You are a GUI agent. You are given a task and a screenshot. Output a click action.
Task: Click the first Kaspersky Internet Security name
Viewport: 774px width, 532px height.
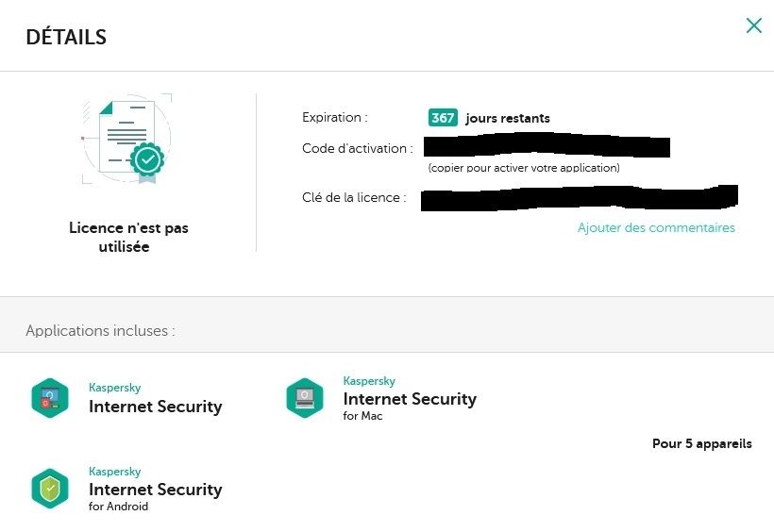[x=155, y=407]
